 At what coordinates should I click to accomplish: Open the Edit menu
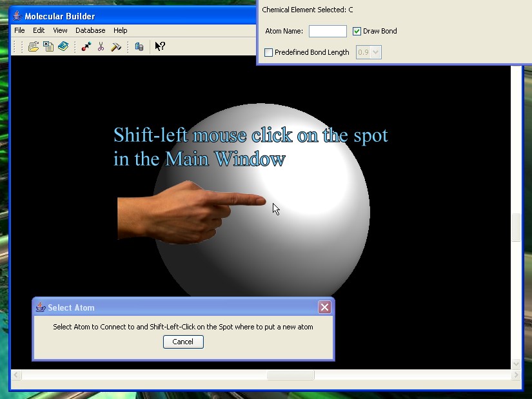coord(39,30)
